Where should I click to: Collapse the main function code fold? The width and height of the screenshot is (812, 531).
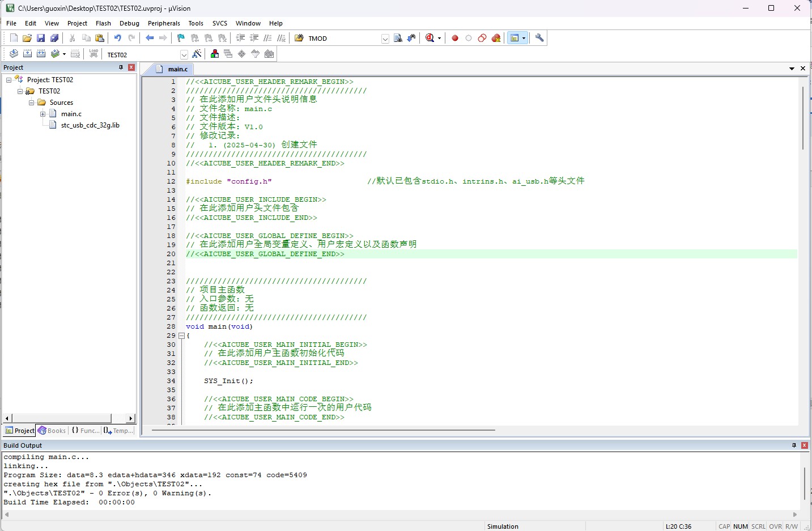click(181, 335)
